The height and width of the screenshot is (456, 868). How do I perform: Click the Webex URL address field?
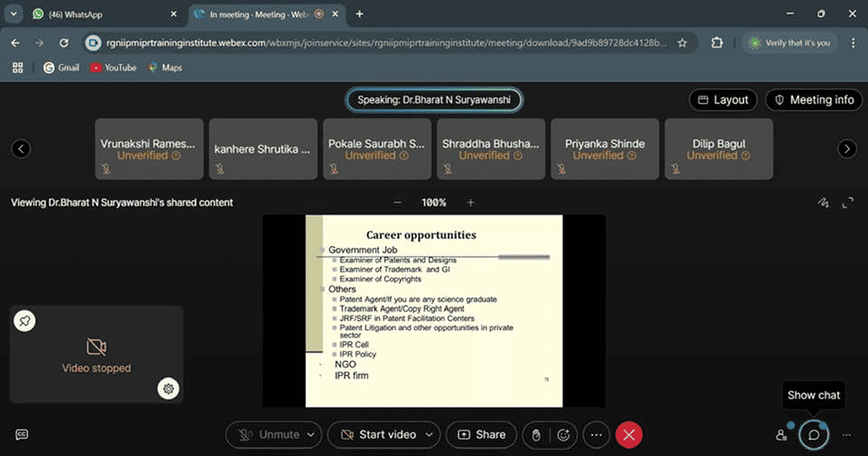pos(386,43)
